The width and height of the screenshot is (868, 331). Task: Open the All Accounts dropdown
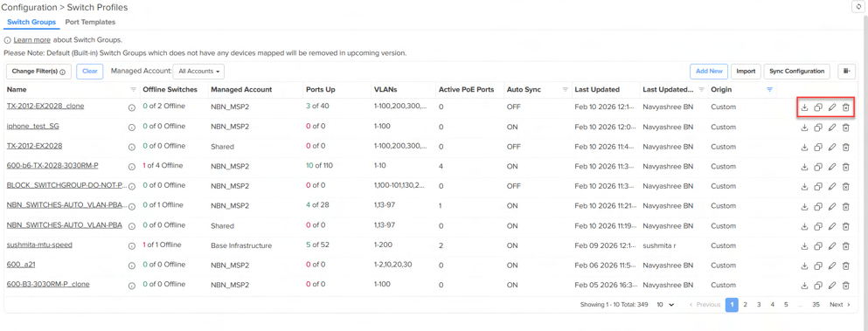coord(198,72)
